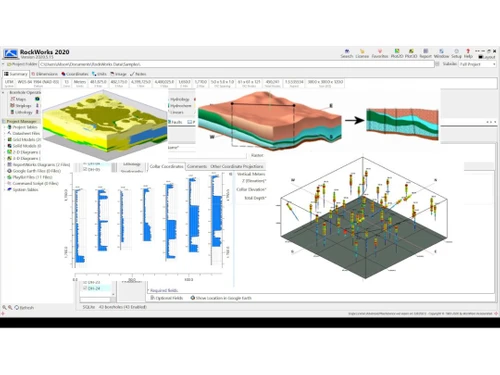Click the Project Folder button
This screenshot has height=375, width=500.
(x=22, y=64)
